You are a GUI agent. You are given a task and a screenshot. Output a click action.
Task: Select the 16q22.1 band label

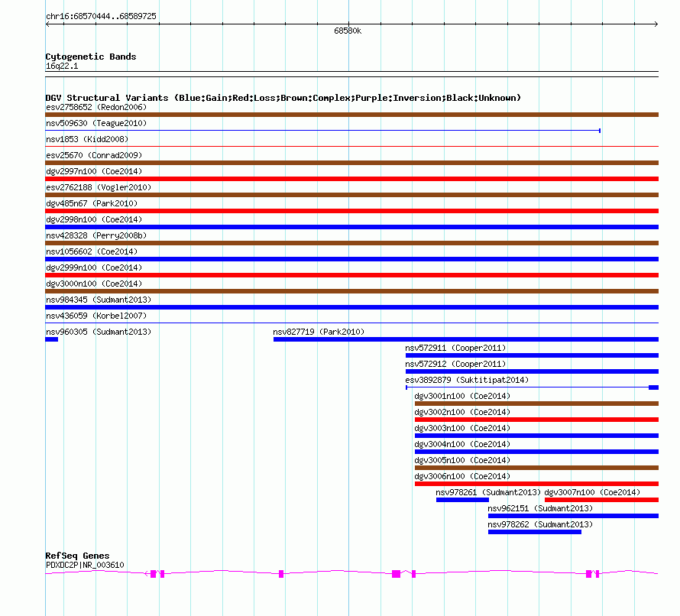pos(62,66)
